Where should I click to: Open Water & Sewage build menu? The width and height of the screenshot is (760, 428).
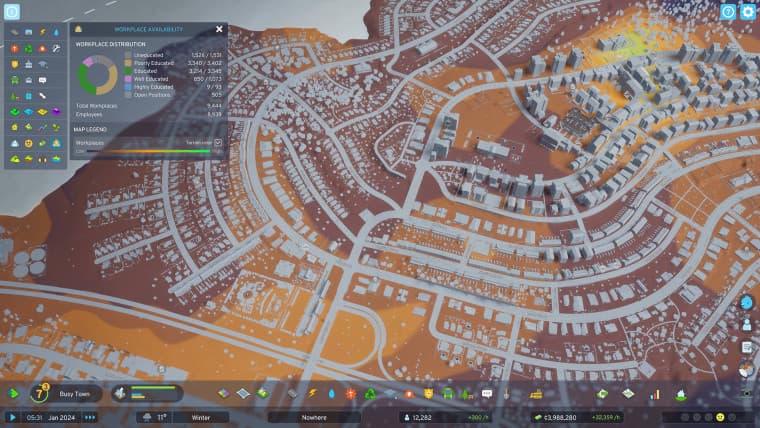coord(331,394)
